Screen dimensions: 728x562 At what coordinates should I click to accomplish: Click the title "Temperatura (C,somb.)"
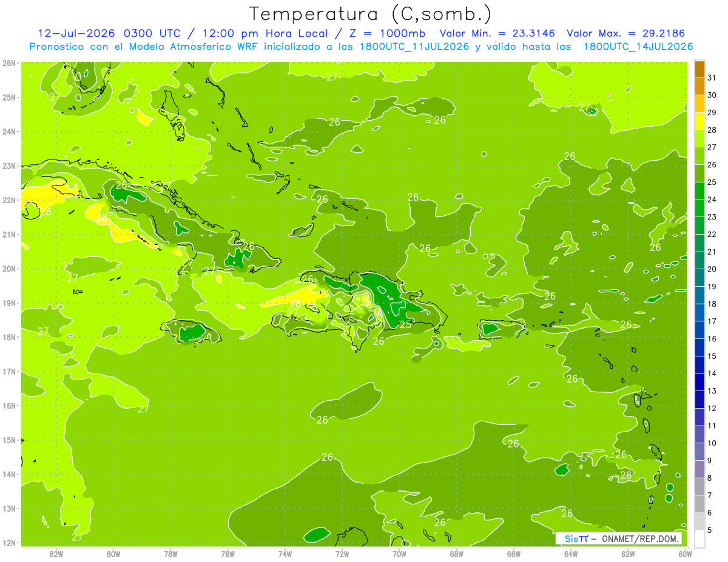click(x=371, y=14)
